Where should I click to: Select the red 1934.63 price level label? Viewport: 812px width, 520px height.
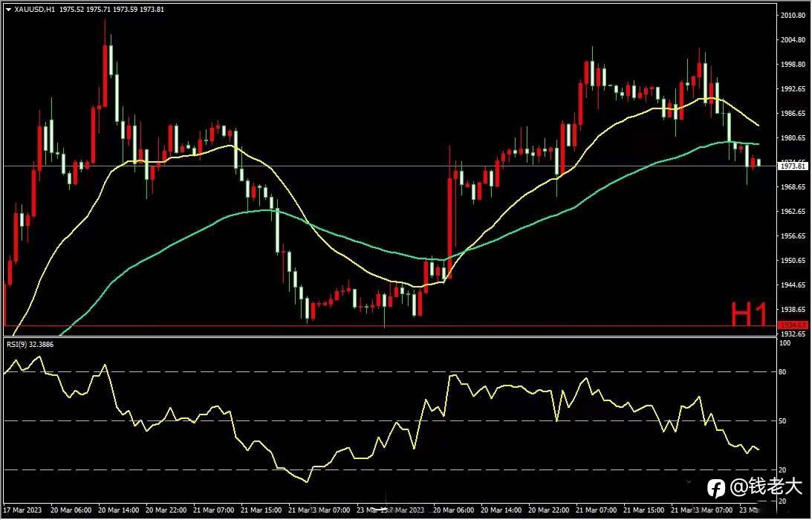(793, 325)
